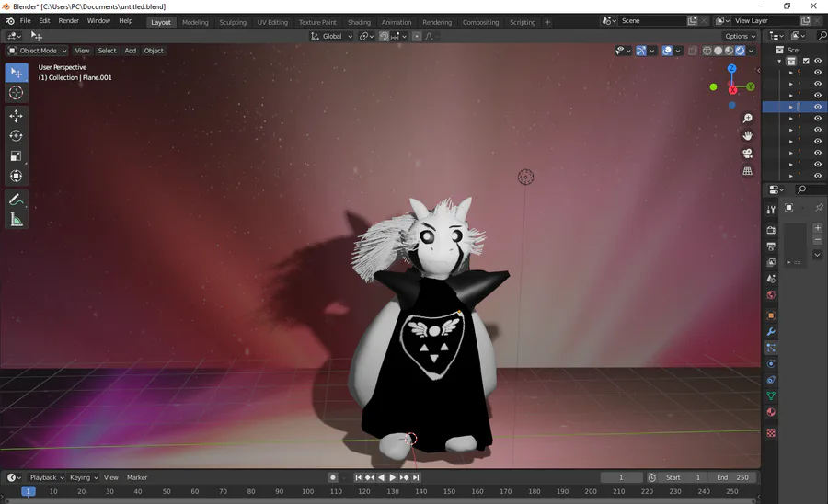Open the Render menu
Image resolution: width=828 pixels, height=504 pixels.
[x=69, y=21]
